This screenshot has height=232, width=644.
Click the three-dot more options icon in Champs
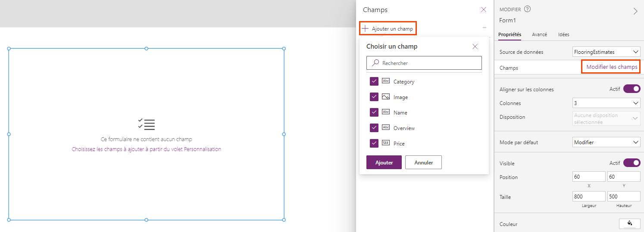point(485,28)
